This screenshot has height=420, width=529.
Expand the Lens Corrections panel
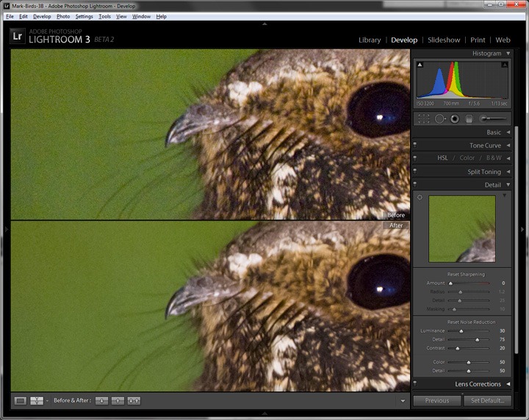pos(508,384)
